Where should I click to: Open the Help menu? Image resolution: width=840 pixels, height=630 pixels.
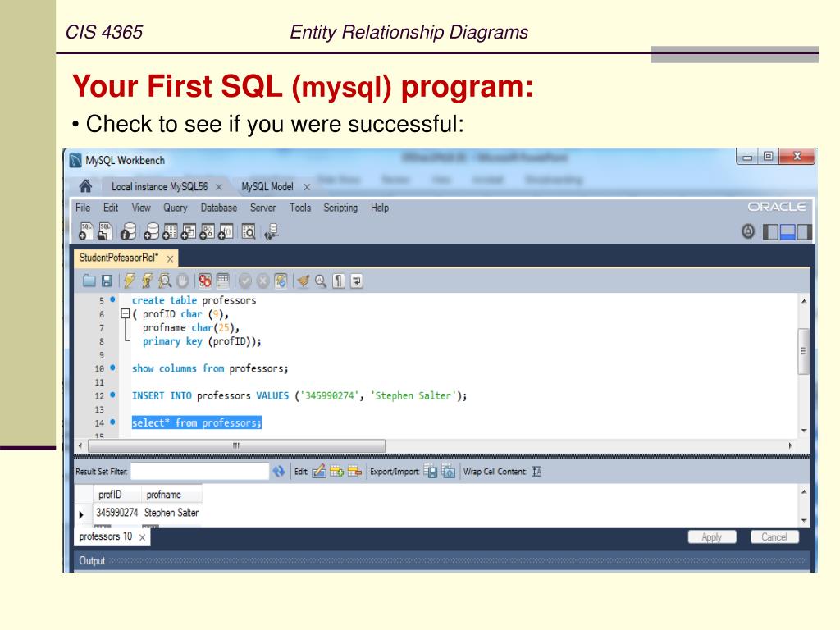pos(379,208)
